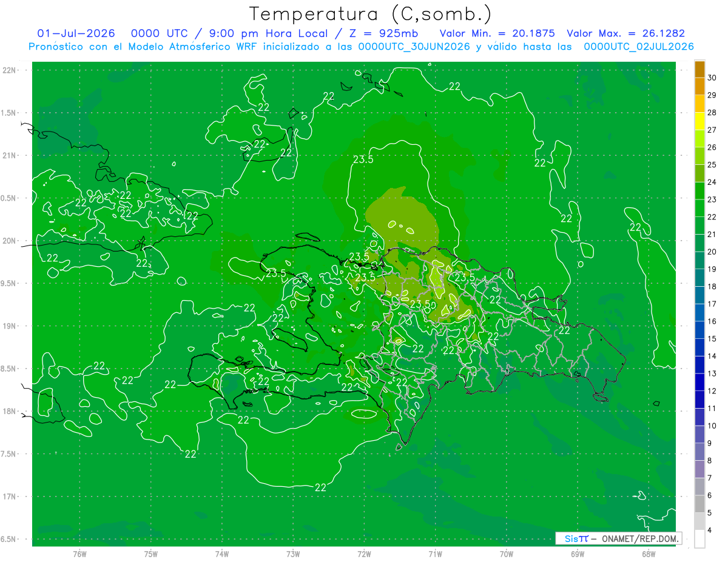728x562 pixels.
Task: Click the colorbar label "4"
Action: [710, 530]
